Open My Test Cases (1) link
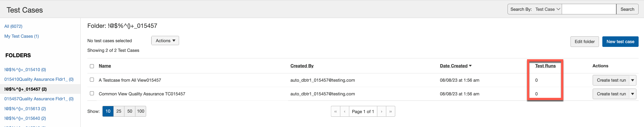644x127 pixels. coord(22,36)
